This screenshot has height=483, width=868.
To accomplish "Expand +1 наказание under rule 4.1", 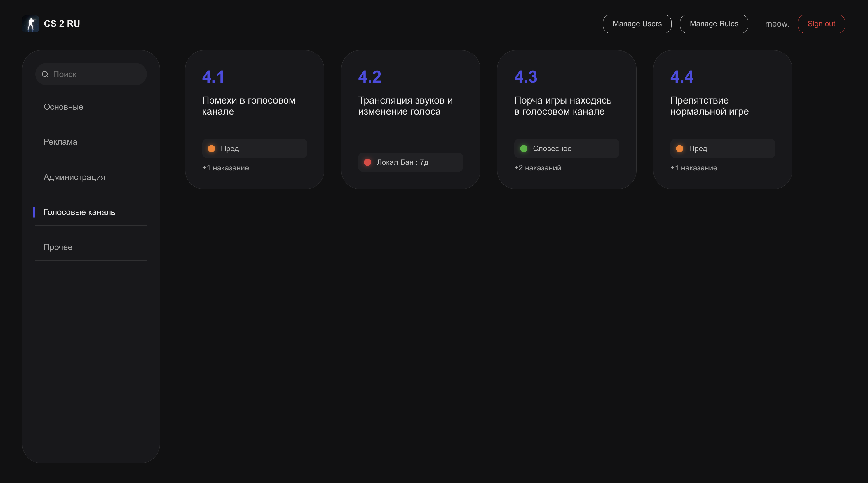I will click(x=225, y=168).
